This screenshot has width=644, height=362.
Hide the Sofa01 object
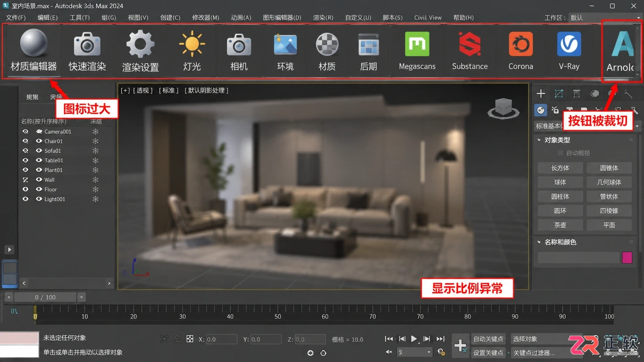pos(25,151)
